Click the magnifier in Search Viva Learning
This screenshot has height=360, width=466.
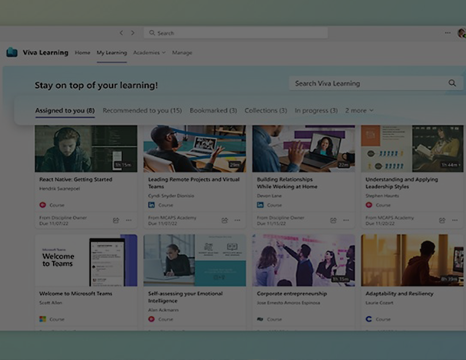pyautogui.click(x=452, y=83)
